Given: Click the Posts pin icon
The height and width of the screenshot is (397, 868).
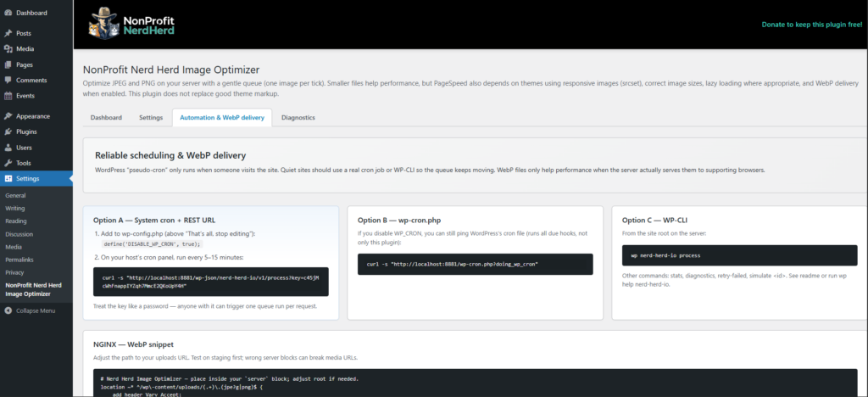Looking at the screenshot, I should (8, 33).
